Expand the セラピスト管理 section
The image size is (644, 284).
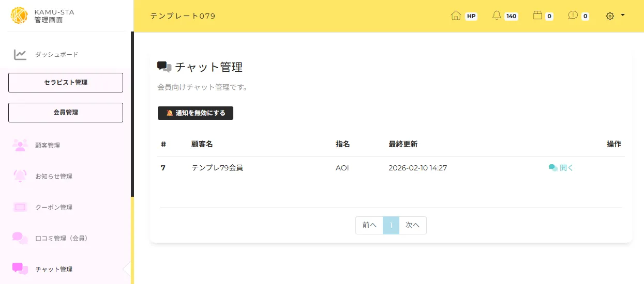pos(66,83)
